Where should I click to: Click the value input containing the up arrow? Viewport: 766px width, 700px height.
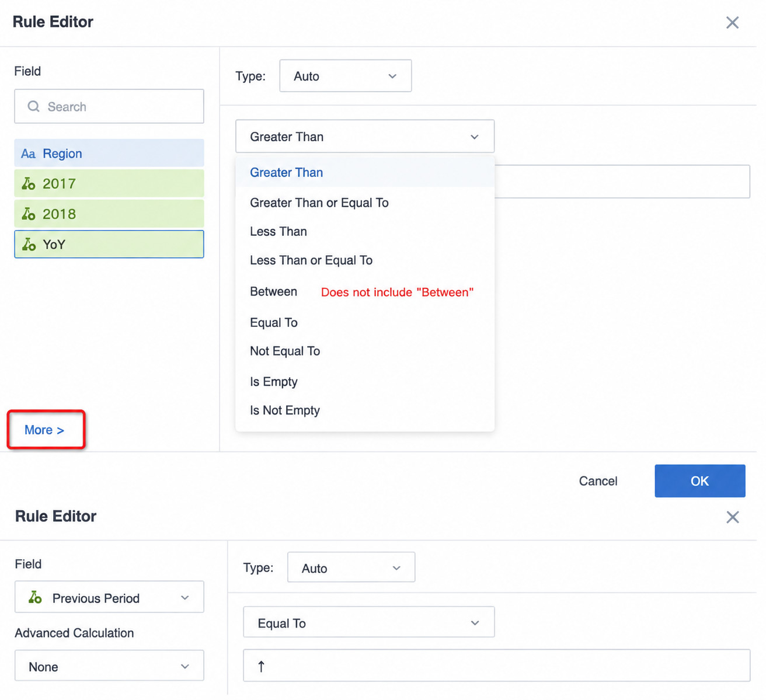[496, 666]
